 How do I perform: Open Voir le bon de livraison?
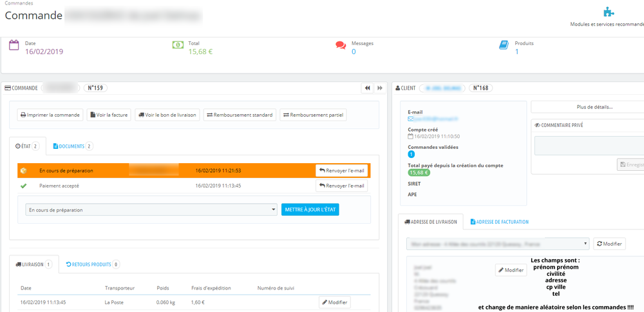pyautogui.click(x=167, y=115)
